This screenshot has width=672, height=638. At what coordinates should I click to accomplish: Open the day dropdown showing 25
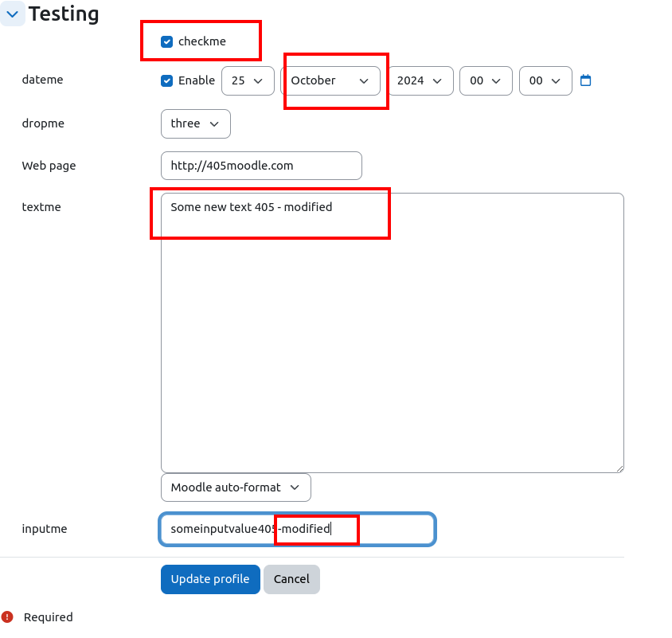click(x=248, y=80)
